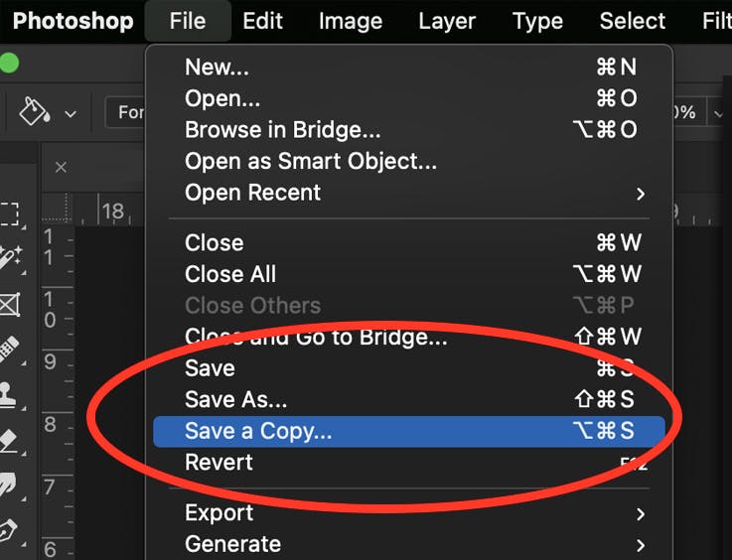The width and height of the screenshot is (732, 560).
Task: Select the Pen tool
Action: pos(8,531)
